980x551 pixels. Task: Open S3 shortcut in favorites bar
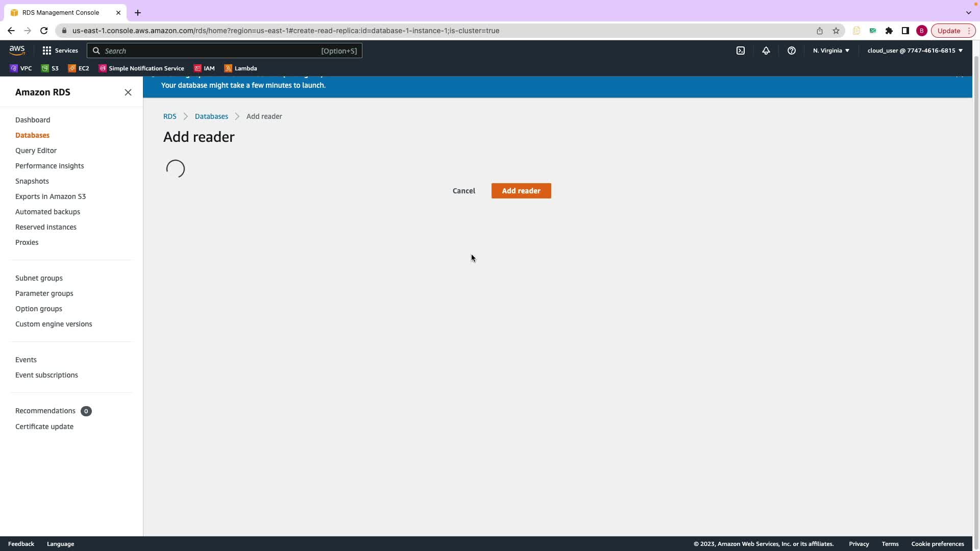pos(50,68)
